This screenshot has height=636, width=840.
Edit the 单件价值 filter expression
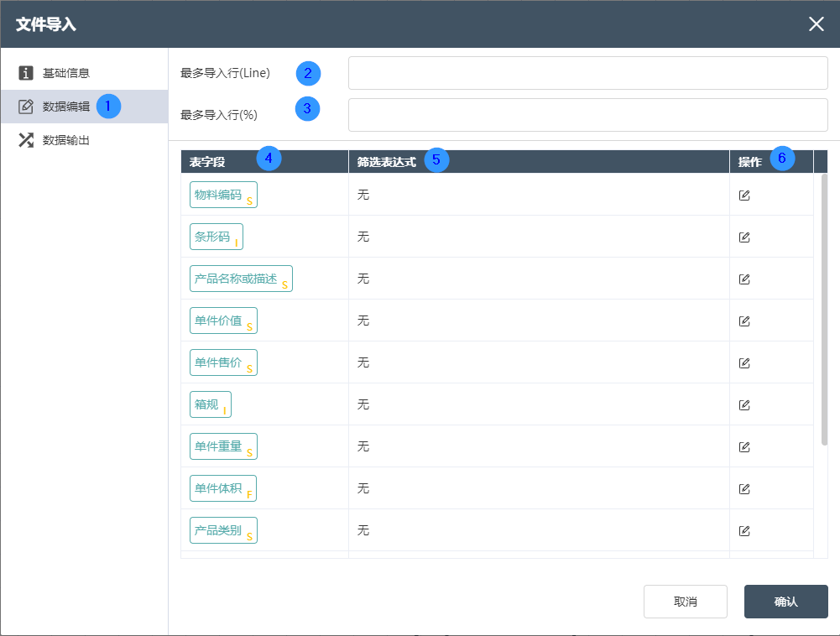coord(744,321)
